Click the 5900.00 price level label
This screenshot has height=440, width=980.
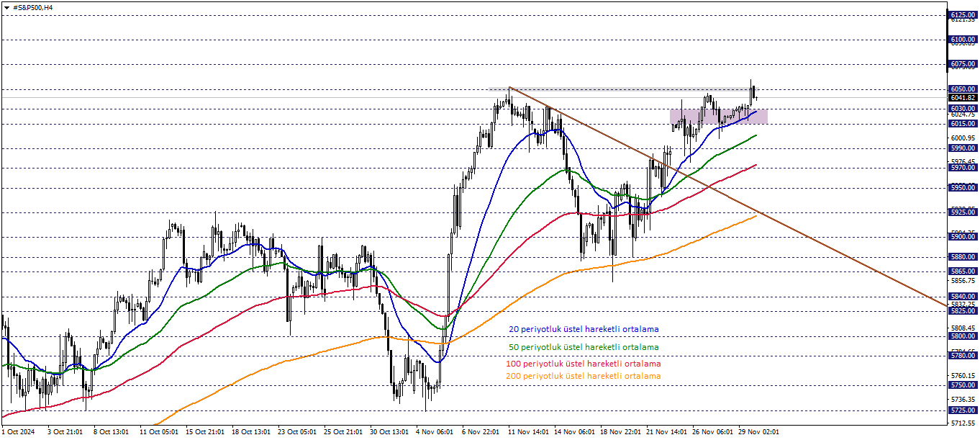(x=962, y=237)
